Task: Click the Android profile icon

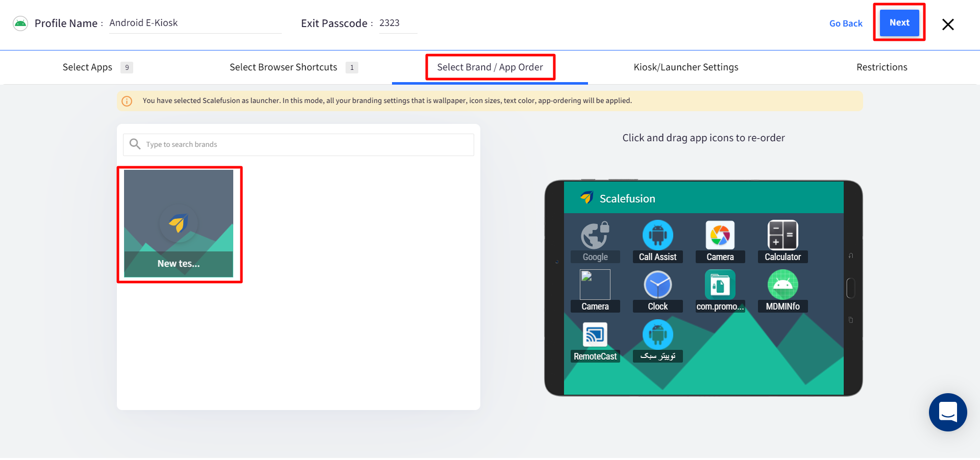Action: click(20, 23)
